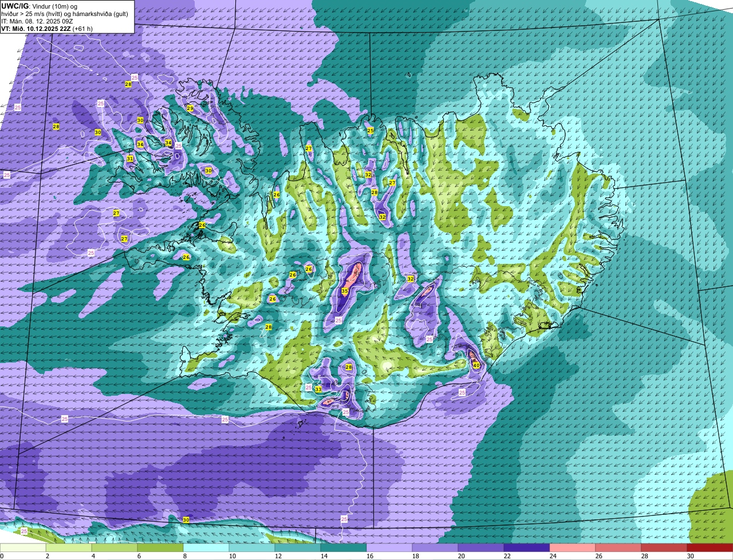Click the 20–22 m/s legend color segment
733x560 pixels.
(481, 547)
